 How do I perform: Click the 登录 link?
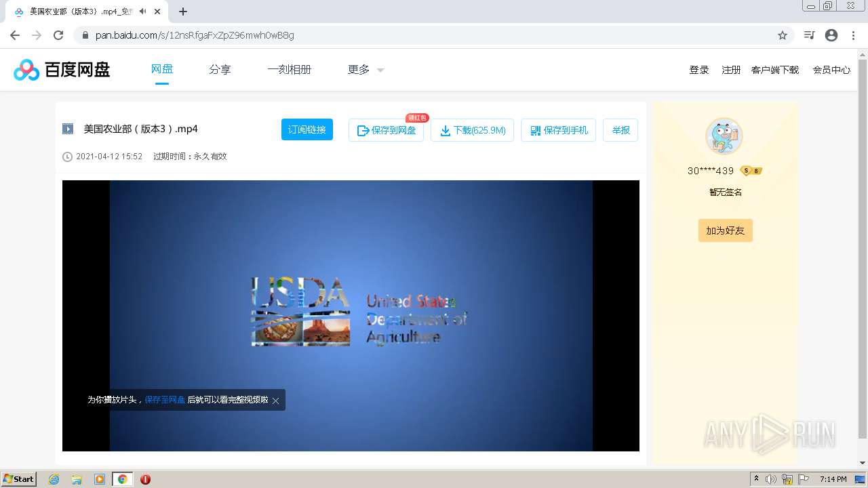pos(699,70)
